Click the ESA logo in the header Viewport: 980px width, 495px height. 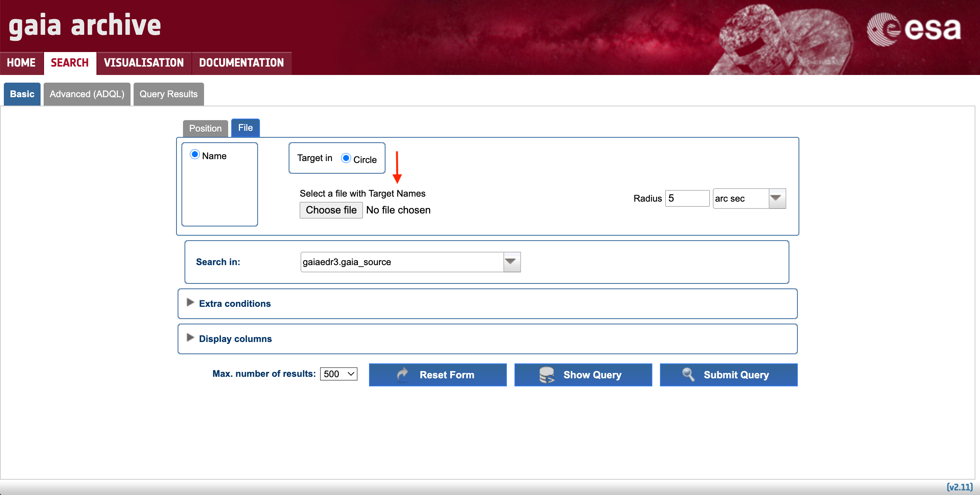pos(914,29)
